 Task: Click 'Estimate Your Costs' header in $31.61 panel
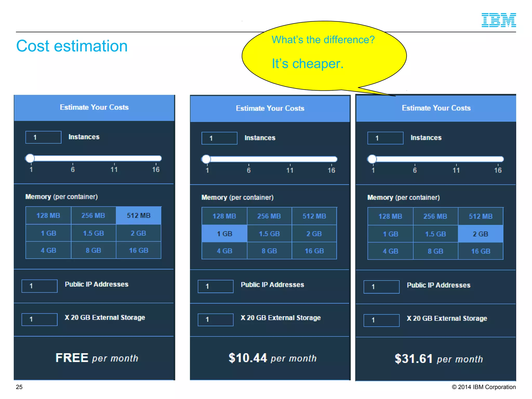coord(436,108)
